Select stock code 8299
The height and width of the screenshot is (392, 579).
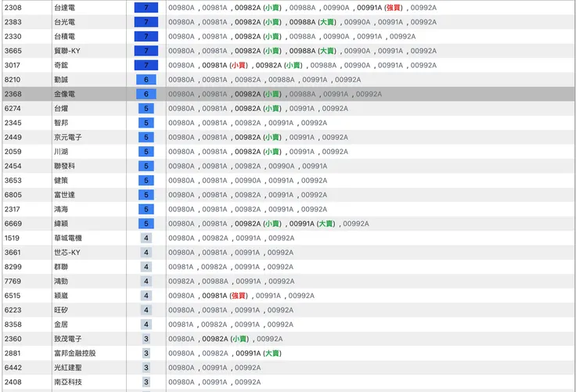click(13, 267)
